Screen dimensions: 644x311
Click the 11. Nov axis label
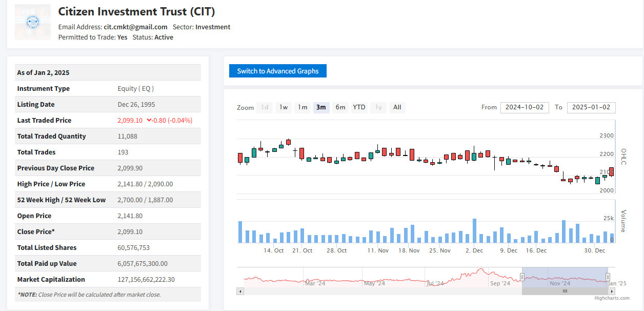tap(378, 250)
